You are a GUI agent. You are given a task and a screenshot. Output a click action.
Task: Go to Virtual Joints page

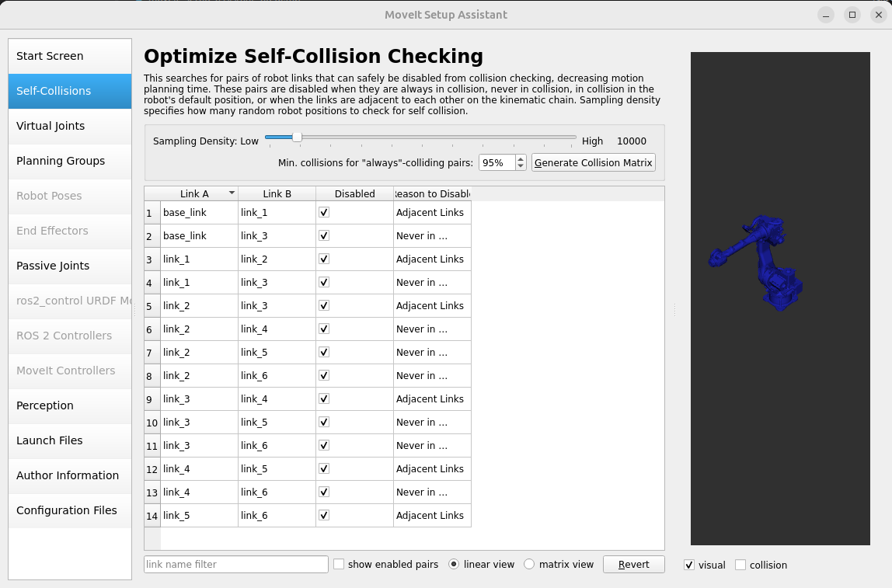70,126
